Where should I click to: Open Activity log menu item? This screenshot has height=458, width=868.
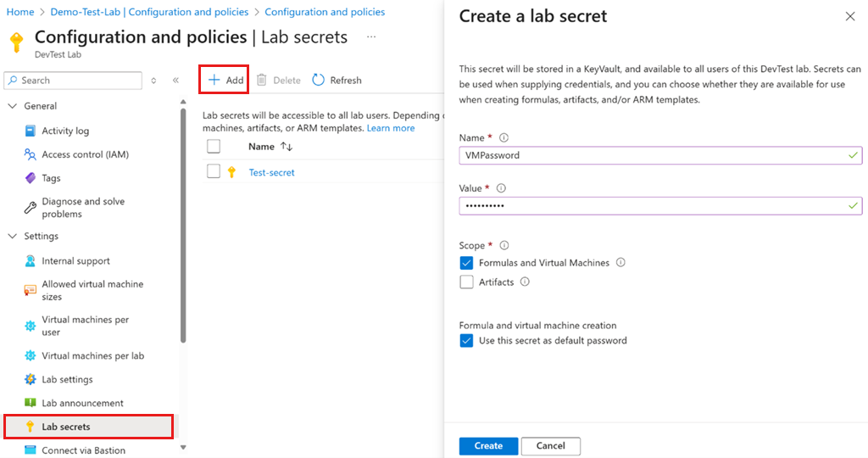click(65, 131)
